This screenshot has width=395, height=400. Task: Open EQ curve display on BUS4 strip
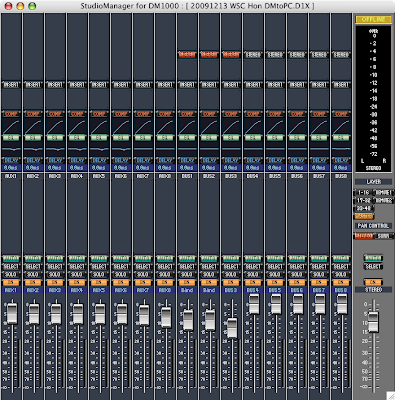[x=253, y=149]
